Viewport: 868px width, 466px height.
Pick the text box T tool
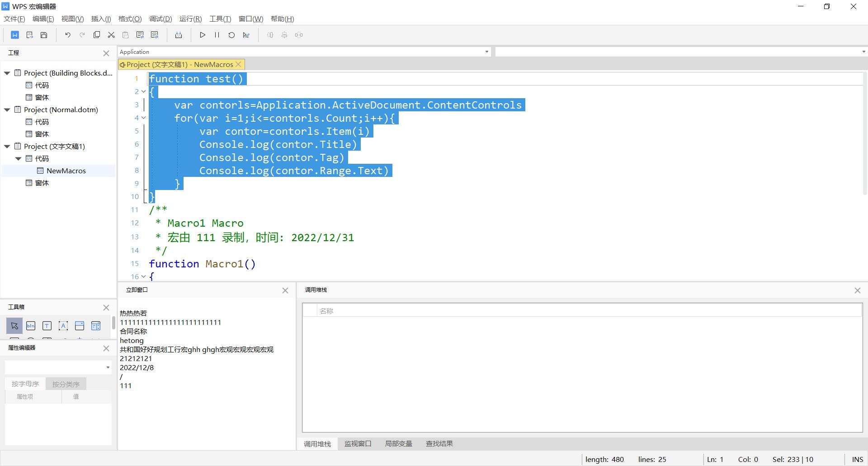[x=47, y=326]
